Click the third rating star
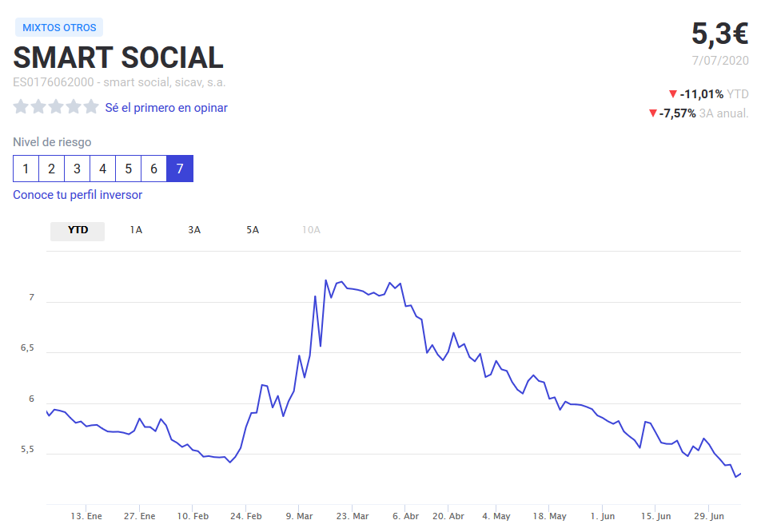 (56, 107)
